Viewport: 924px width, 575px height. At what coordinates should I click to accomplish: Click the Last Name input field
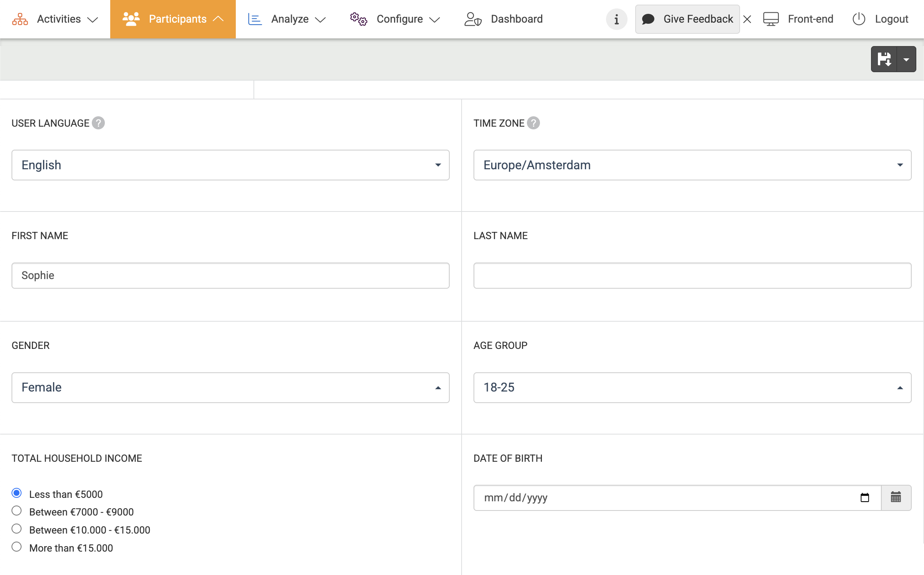pos(692,276)
